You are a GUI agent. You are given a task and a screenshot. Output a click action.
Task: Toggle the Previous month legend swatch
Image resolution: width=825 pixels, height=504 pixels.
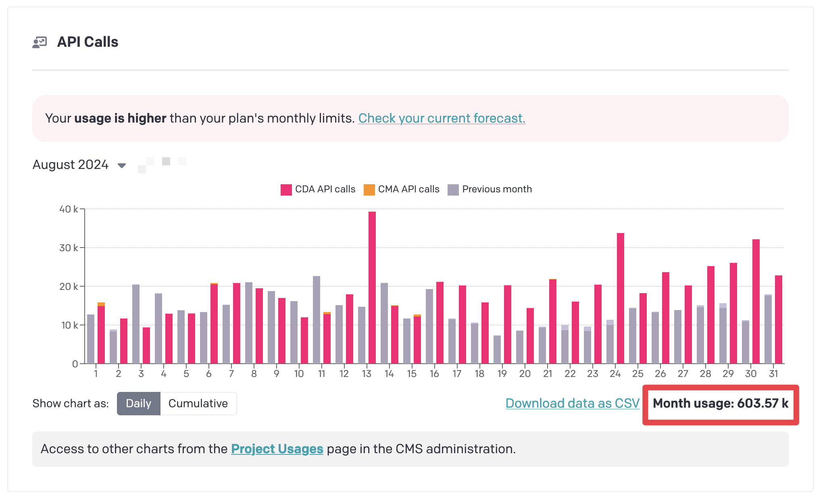point(453,190)
